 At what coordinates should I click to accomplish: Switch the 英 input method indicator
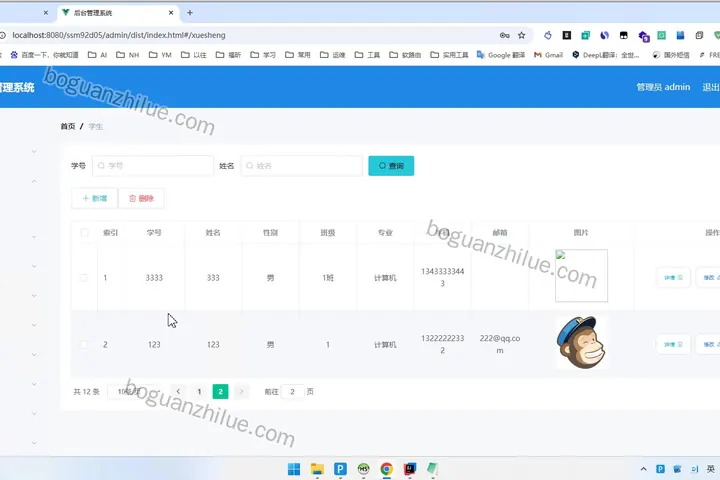[711, 469]
